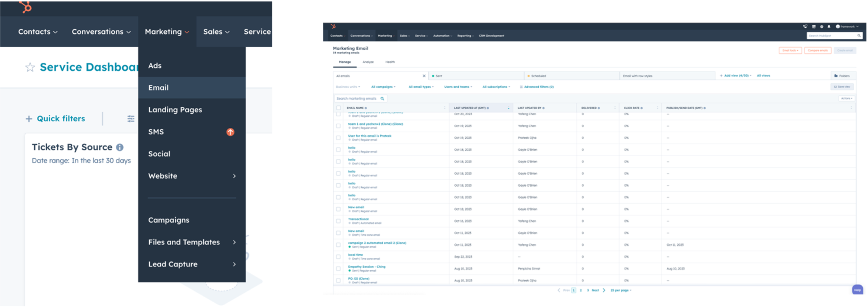Click the purple Help button
868x308 pixels.
[x=857, y=290]
